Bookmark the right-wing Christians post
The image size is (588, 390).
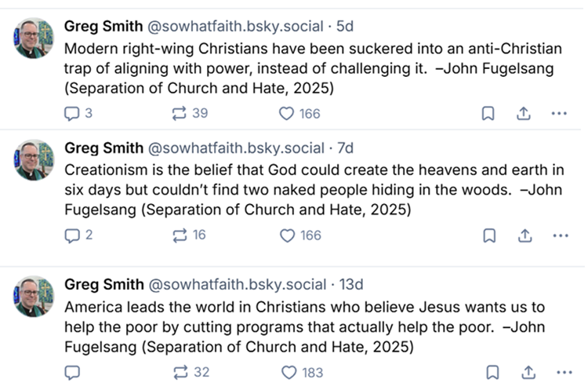click(x=488, y=113)
